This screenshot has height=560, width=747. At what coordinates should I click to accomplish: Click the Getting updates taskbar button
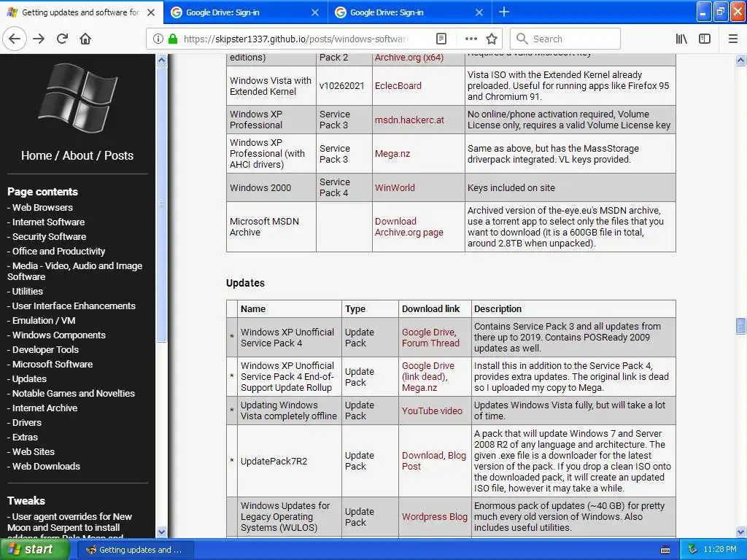135,550
